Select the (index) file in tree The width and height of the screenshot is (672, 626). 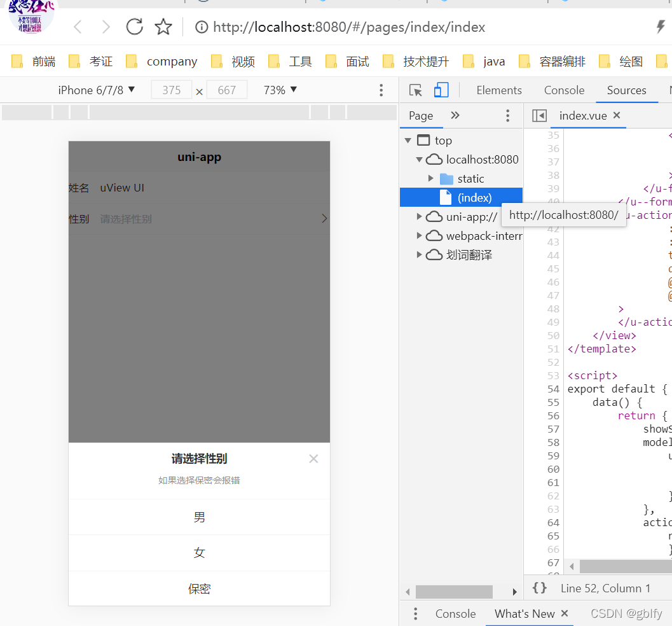point(461,198)
